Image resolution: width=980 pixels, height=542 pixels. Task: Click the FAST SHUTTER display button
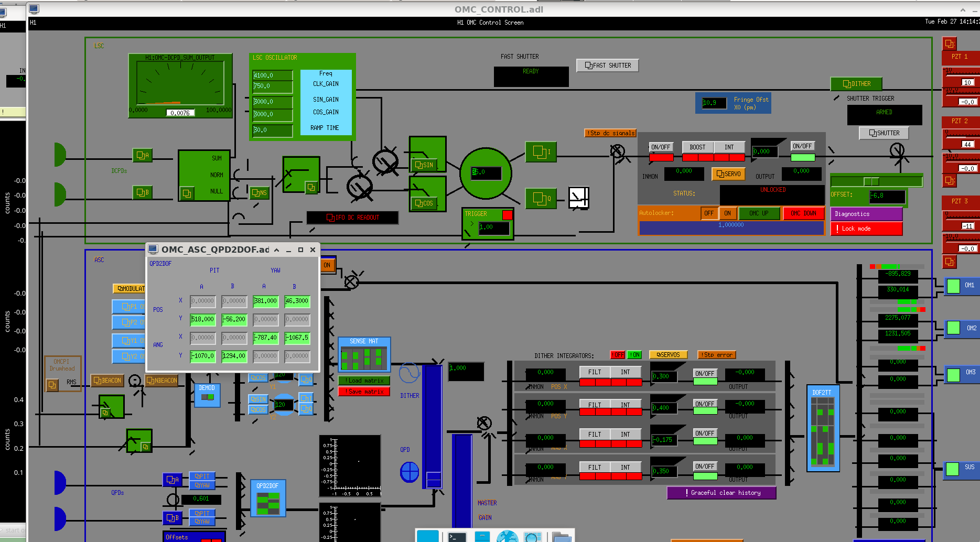click(x=608, y=66)
